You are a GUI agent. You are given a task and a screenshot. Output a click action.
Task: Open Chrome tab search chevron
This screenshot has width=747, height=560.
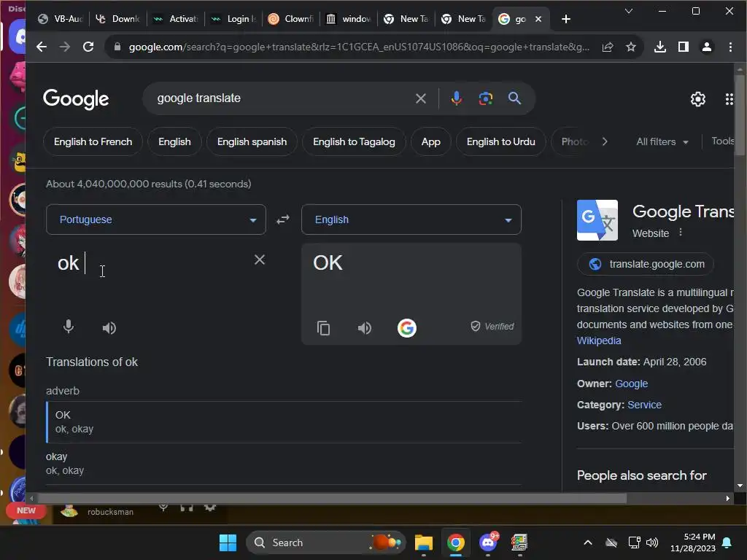(629, 10)
